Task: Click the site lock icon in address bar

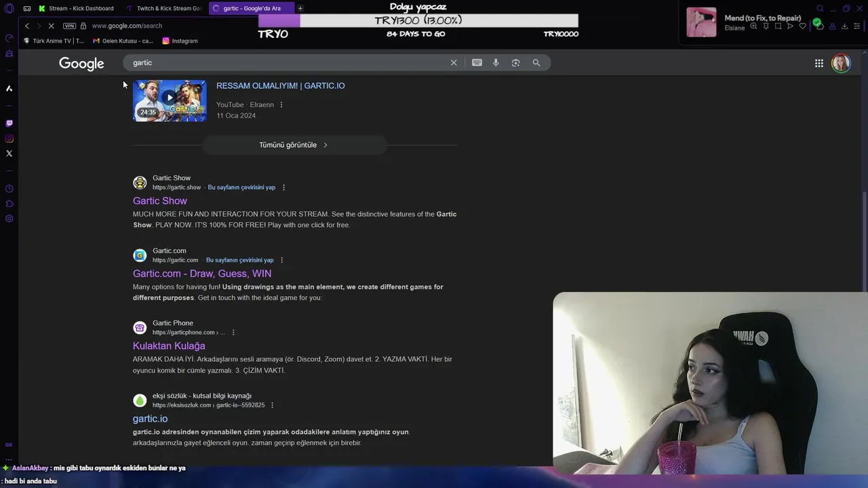Action: [x=83, y=26]
